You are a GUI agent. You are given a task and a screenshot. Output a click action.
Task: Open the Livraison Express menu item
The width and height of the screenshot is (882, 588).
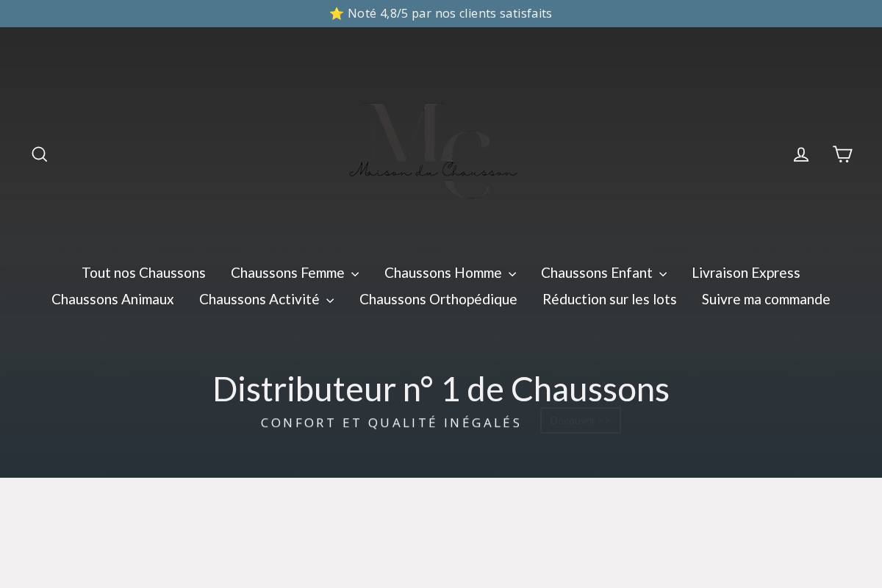(746, 273)
